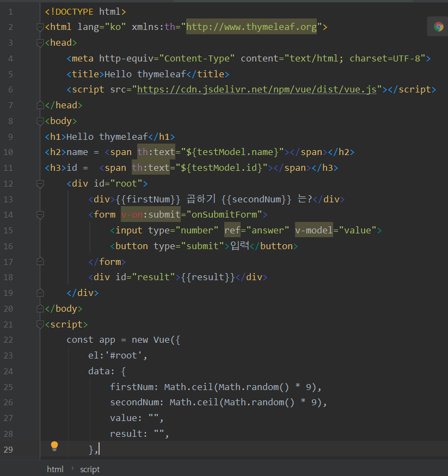Click the v-on:submit attribute
The width and height of the screenshot is (448, 476).
[151, 215]
